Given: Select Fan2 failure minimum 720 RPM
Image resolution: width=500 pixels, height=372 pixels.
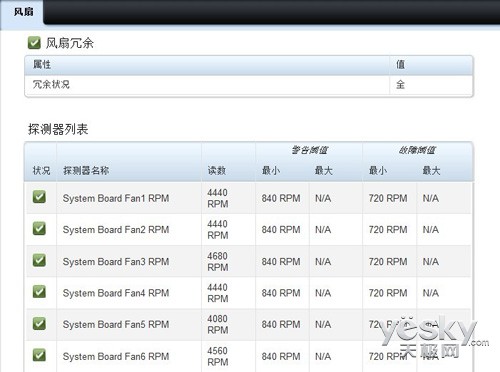Looking at the screenshot, I should click(388, 230).
